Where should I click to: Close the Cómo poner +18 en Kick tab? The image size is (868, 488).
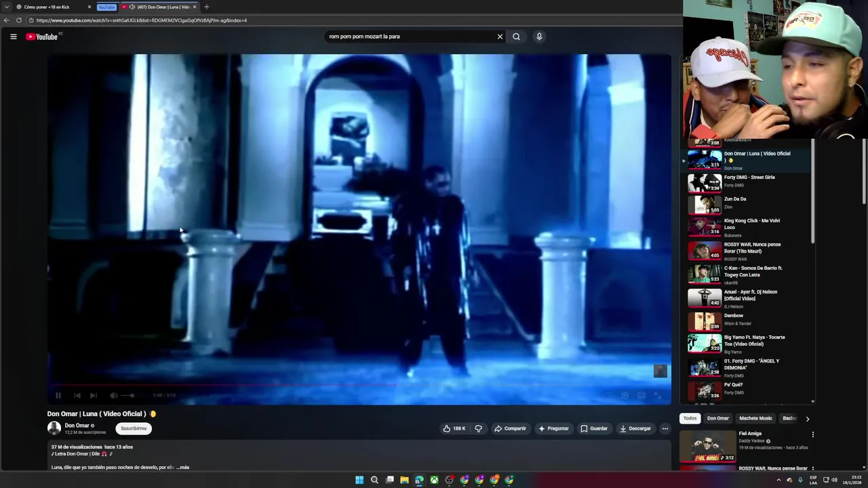[x=89, y=7]
